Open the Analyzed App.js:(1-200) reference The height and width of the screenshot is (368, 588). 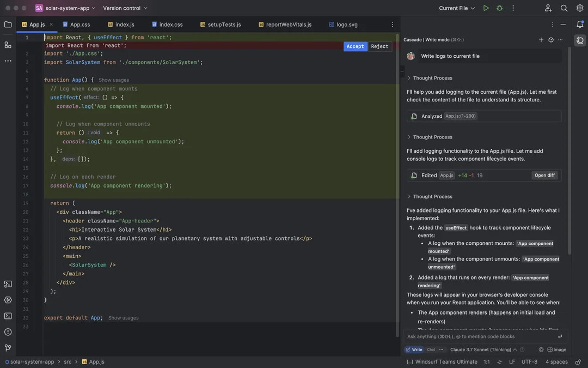tap(461, 116)
